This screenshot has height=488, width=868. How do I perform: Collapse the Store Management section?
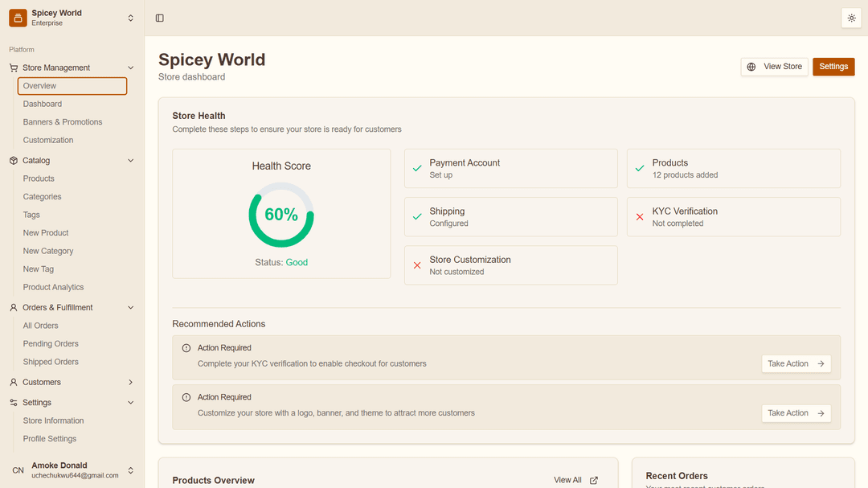pyautogui.click(x=131, y=68)
